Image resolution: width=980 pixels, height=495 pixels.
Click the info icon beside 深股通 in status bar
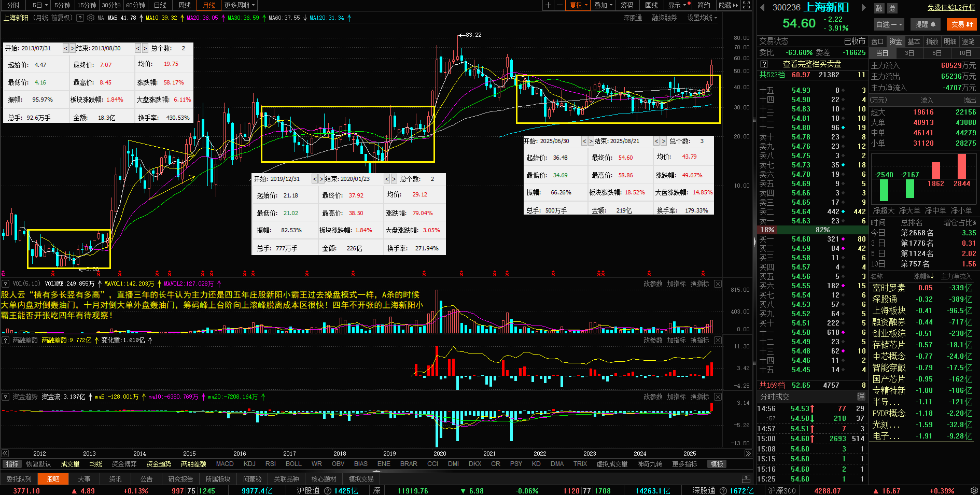(x=723, y=490)
